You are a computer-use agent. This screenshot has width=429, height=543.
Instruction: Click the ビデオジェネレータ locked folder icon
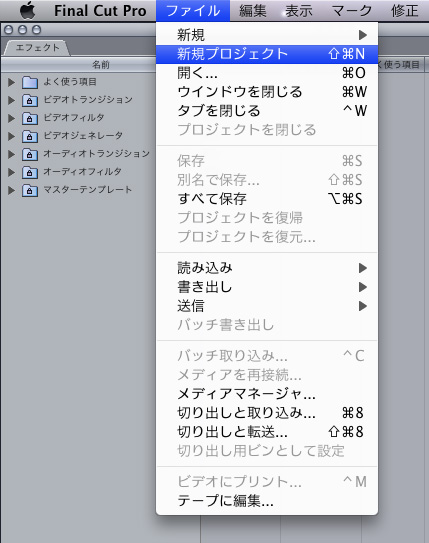click(x=30, y=136)
